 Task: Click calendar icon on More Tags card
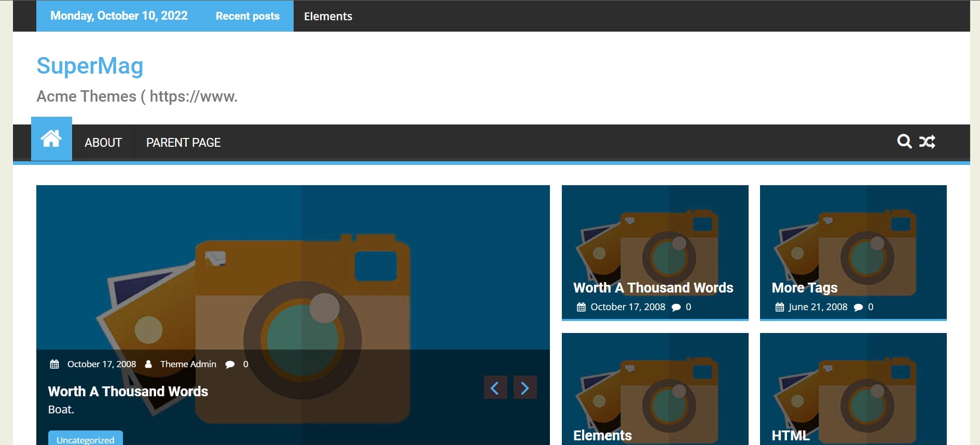[x=780, y=307]
